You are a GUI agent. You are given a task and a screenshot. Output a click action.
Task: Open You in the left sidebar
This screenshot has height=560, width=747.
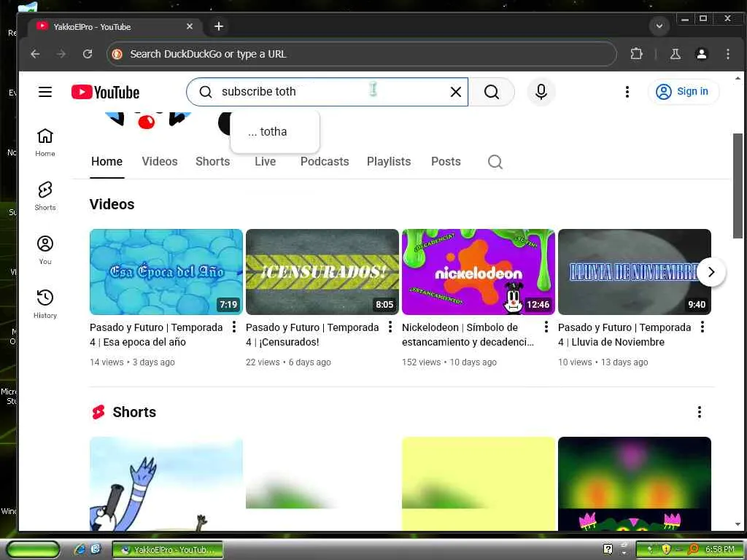(x=45, y=250)
